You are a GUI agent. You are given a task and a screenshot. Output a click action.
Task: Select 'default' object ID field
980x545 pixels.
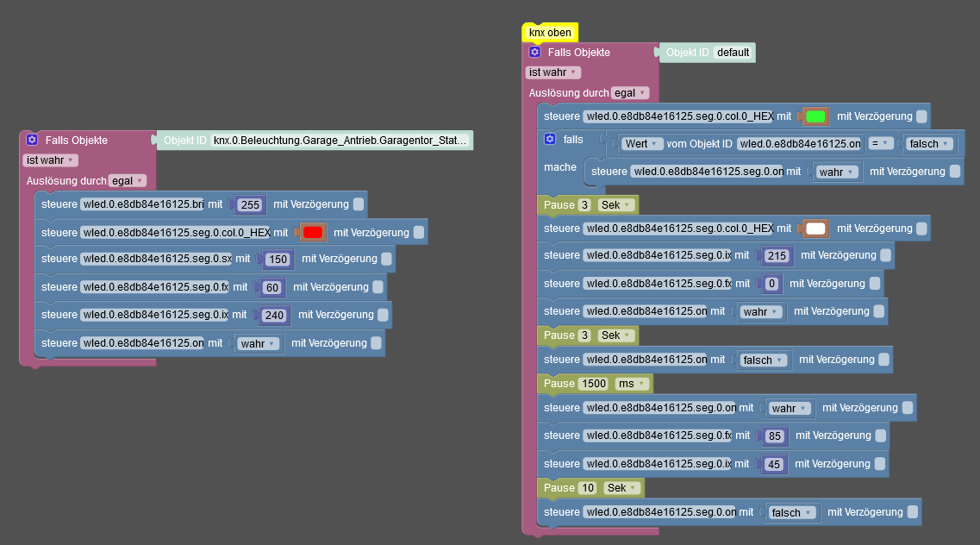click(733, 53)
